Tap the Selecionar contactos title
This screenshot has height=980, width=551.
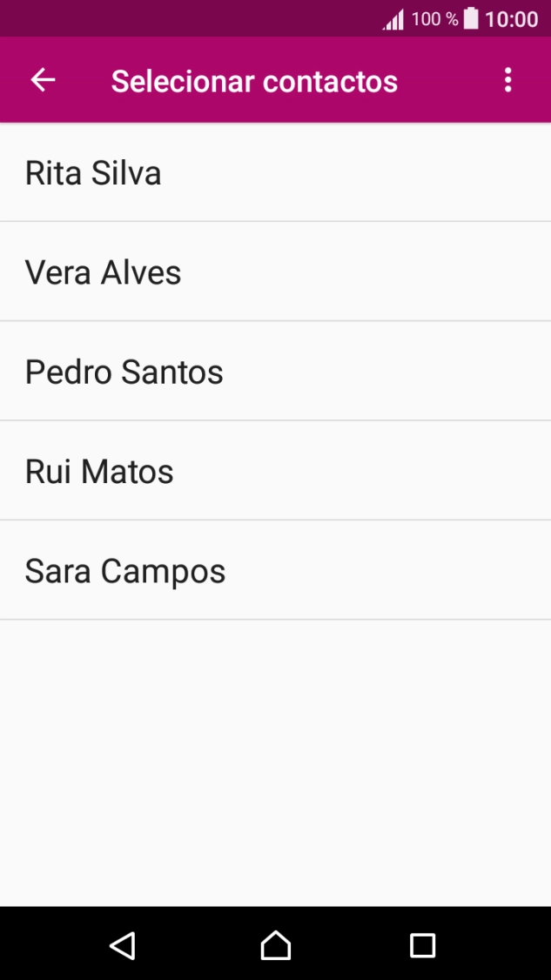coord(253,79)
